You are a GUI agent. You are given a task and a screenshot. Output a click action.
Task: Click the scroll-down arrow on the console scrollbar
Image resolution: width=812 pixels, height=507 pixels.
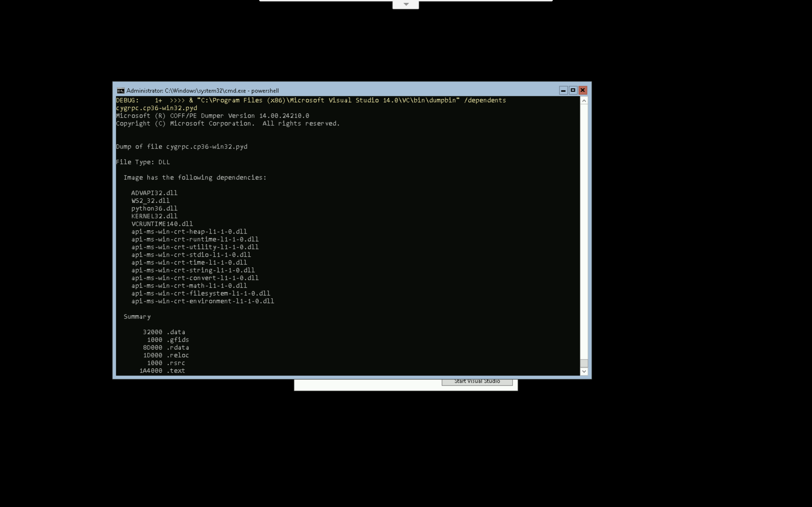click(x=585, y=371)
